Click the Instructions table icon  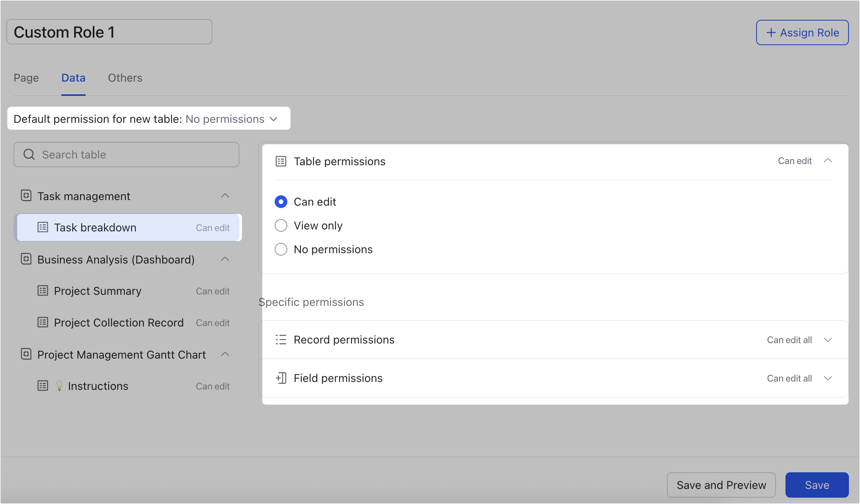43,386
